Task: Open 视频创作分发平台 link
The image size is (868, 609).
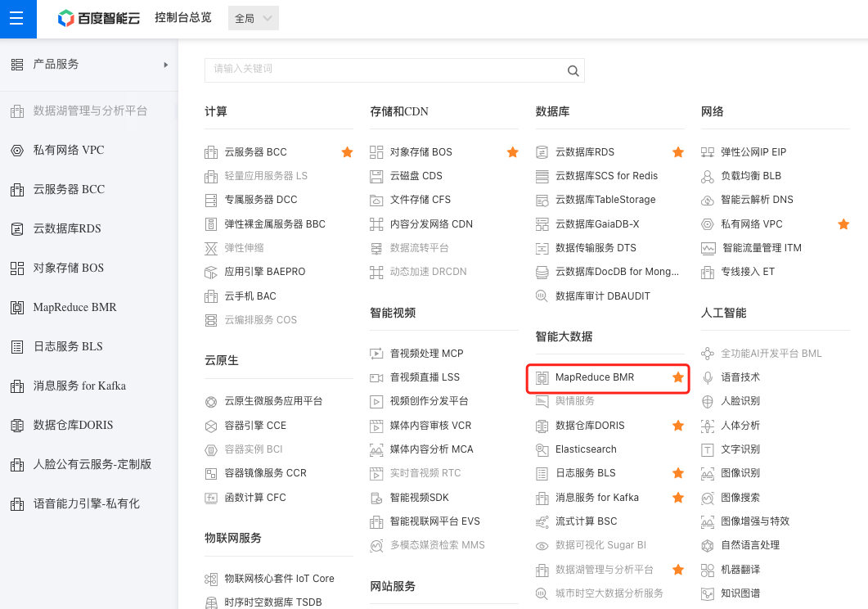Action: (x=429, y=401)
